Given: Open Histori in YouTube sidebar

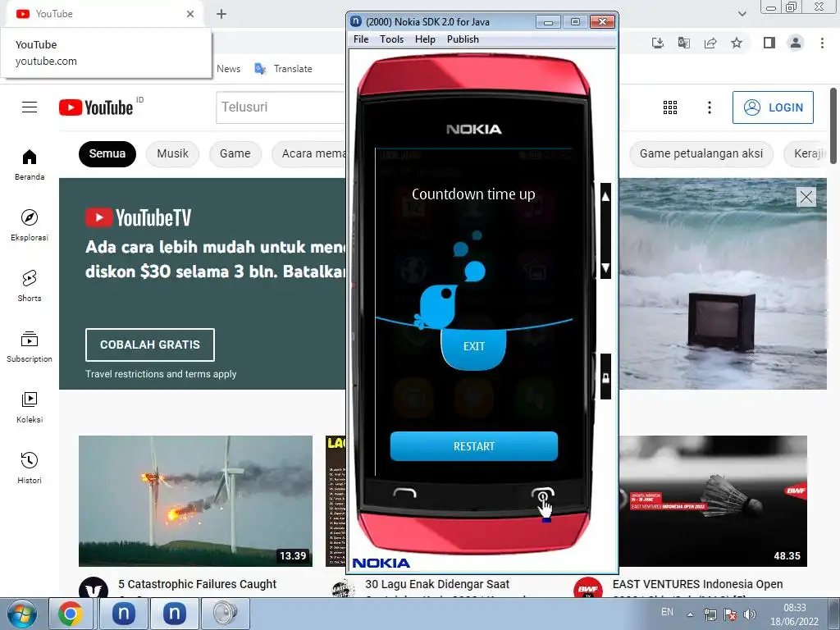Looking at the screenshot, I should pos(30,468).
